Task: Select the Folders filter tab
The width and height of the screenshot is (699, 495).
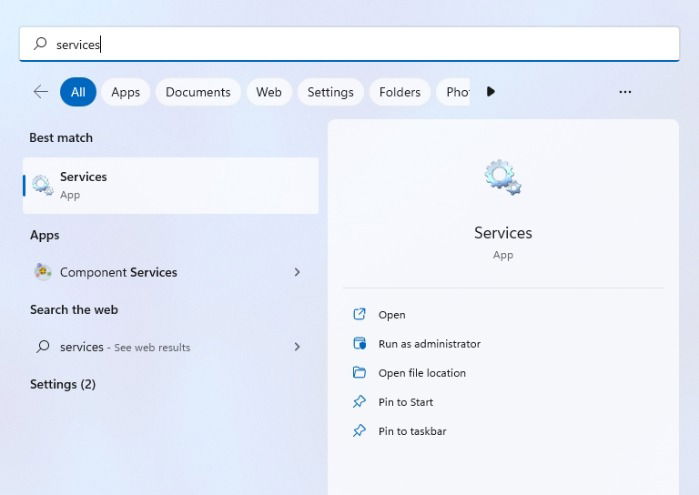Action: tap(400, 92)
